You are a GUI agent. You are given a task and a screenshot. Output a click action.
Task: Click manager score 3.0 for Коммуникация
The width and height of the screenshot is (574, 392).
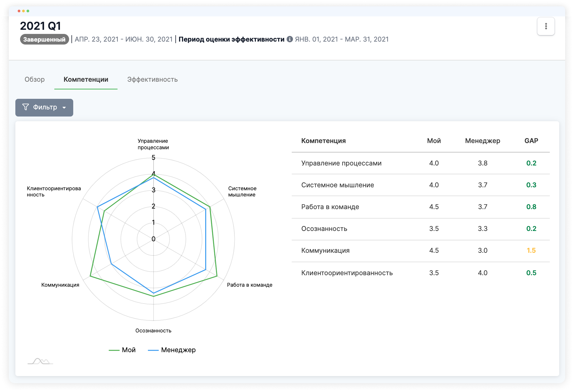[482, 250]
